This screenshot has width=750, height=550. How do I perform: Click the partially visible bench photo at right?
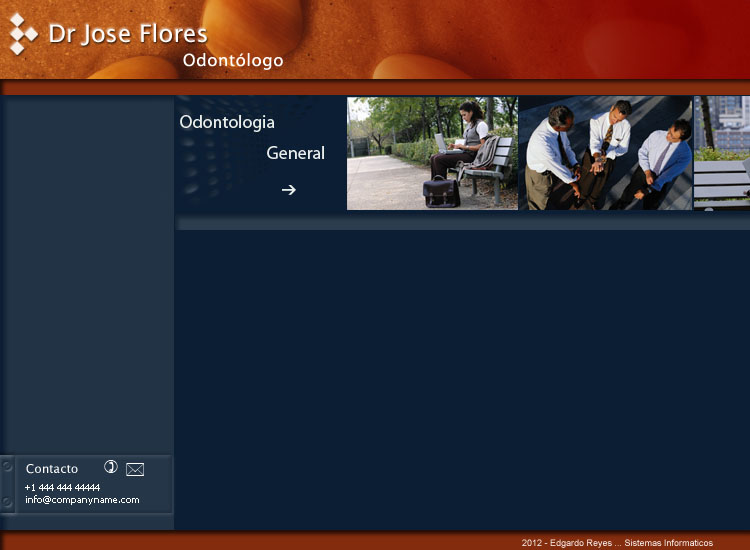pyautogui.click(x=722, y=153)
